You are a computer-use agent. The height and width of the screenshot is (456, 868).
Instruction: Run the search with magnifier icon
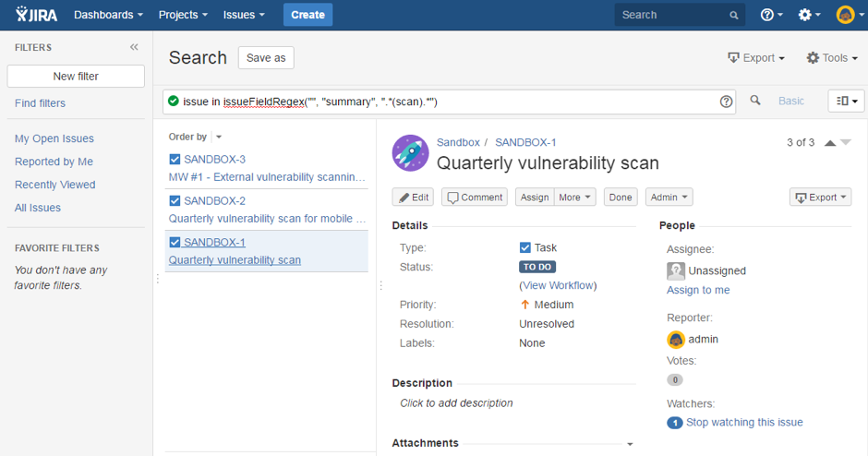[755, 101]
